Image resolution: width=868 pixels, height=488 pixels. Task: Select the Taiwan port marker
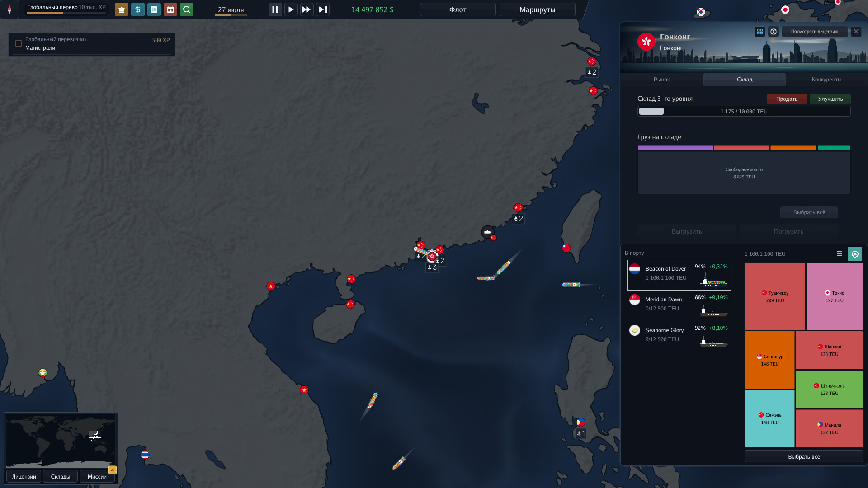coord(566,248)
